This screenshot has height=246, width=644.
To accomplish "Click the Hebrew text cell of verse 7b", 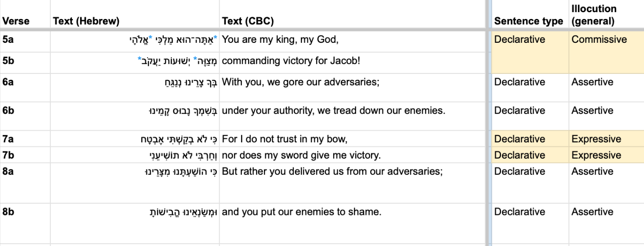I will pos(135,155).
